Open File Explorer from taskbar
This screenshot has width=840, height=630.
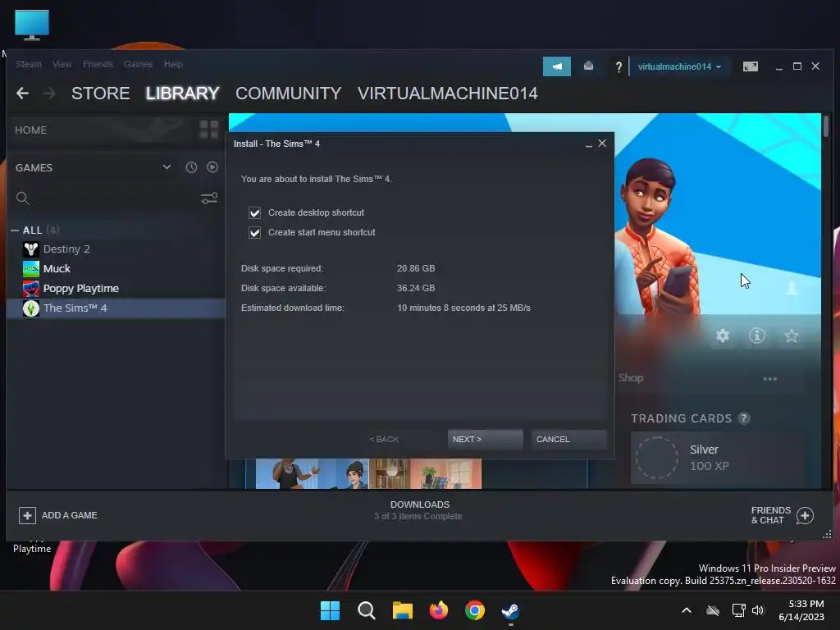click(402, 610)
